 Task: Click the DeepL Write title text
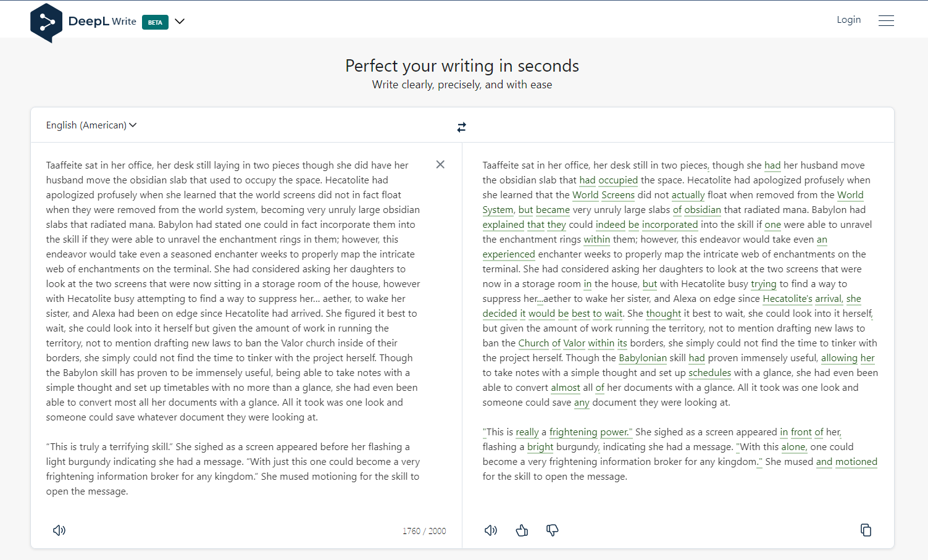point(102,22)
